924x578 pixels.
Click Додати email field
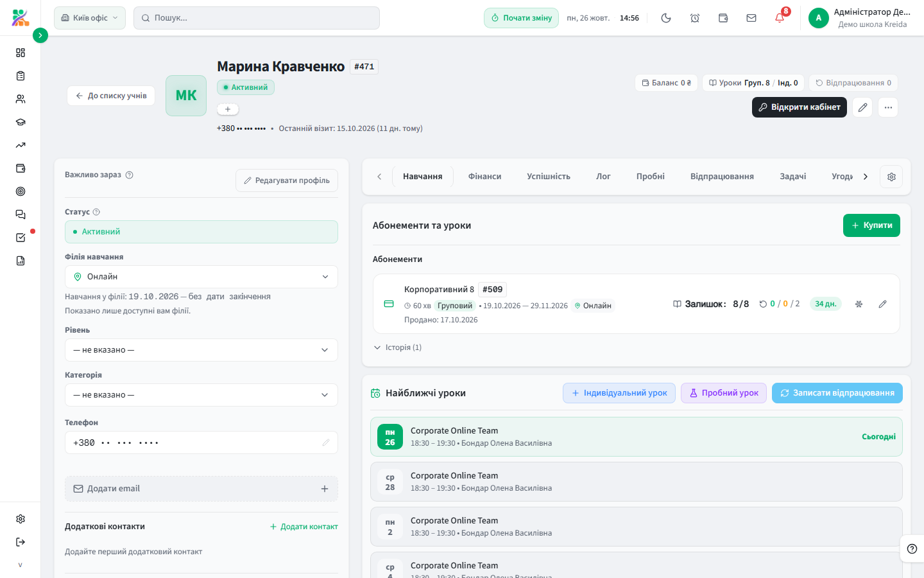point(201,489)
